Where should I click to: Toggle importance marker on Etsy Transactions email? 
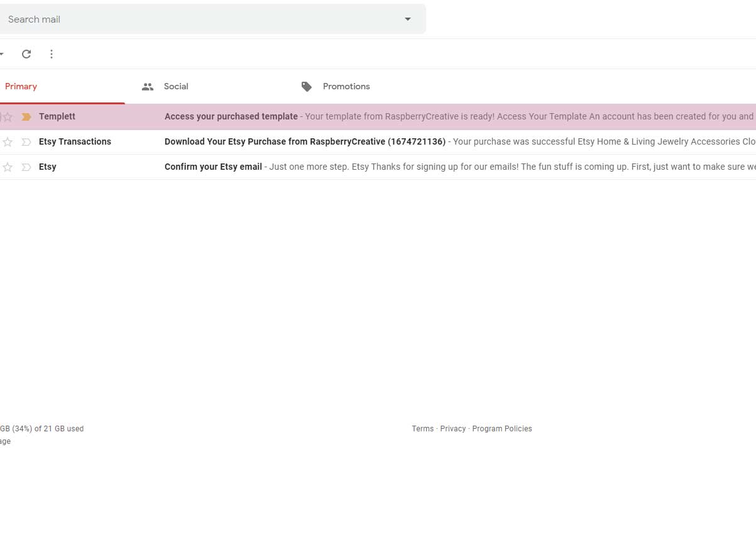(x=26, y=142)
